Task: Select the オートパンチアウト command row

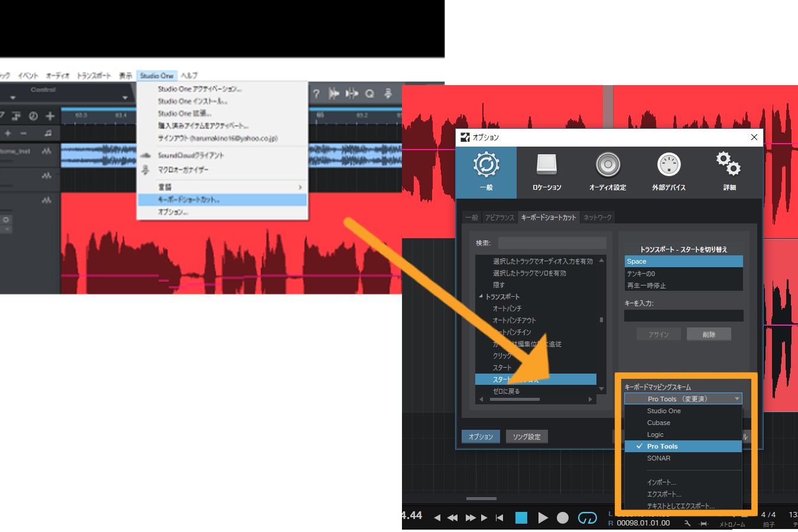Action: [x=536, y=320]
